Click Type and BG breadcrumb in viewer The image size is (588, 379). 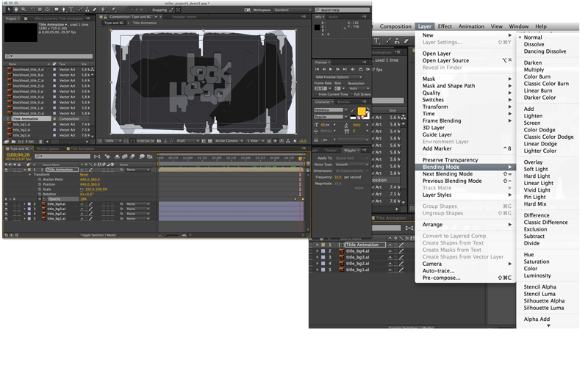(113, 23)
